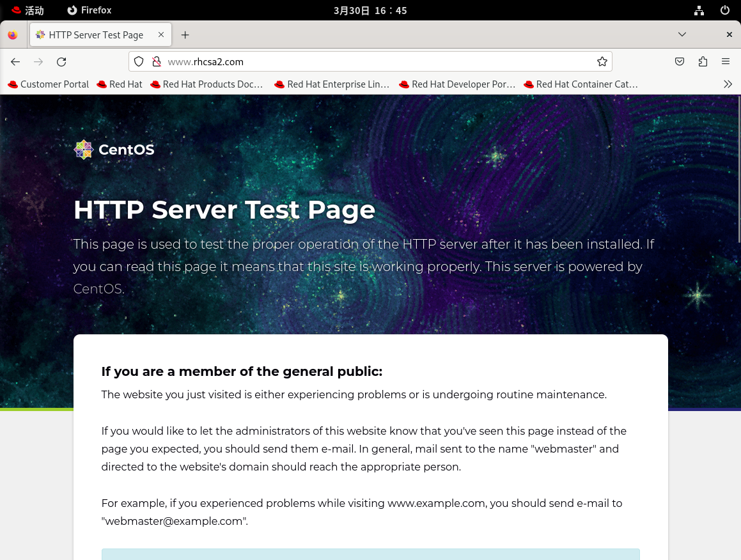Open Red Hat Products Doc bookmark
This screenshot has width=741, height=560.
tap(207, 84)
